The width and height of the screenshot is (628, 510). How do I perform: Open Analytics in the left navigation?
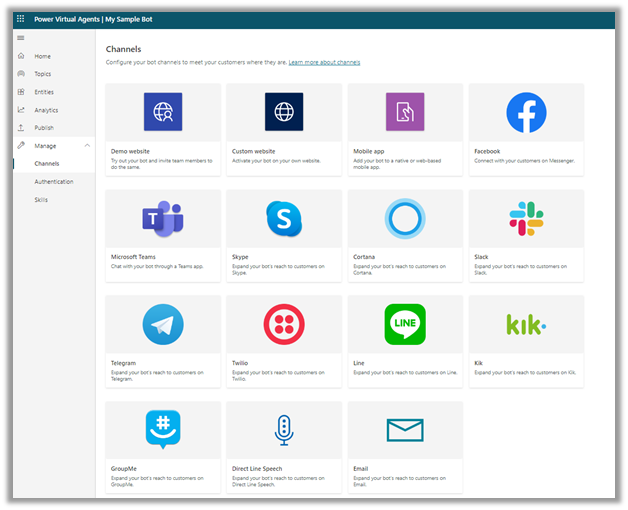click(46, 110)
